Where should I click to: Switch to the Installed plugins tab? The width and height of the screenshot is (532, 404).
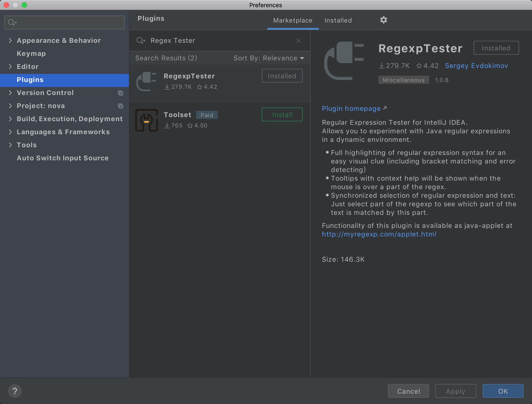338,20
